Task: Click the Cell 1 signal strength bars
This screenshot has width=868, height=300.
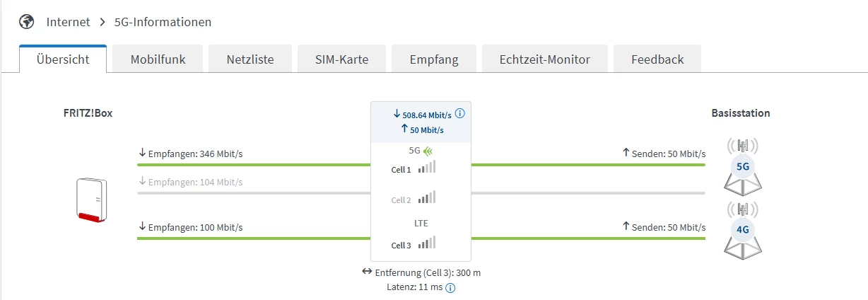Action: (426, 168)
